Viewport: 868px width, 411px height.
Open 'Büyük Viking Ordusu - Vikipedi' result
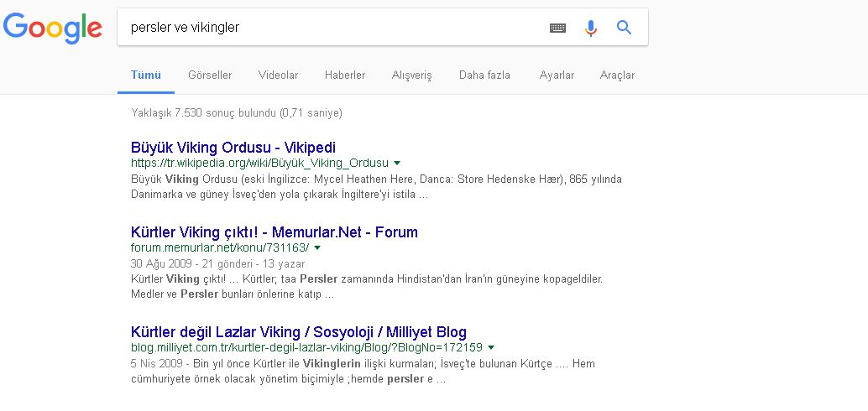coord(233,148)
